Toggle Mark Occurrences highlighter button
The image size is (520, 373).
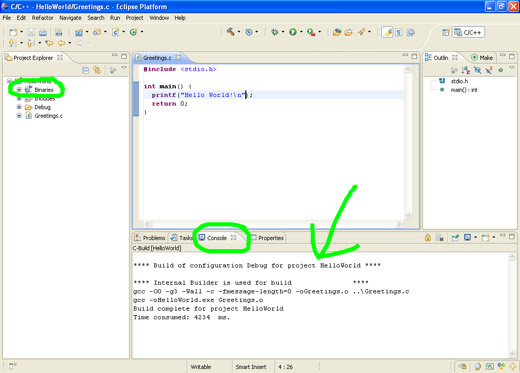click(387, 32)
